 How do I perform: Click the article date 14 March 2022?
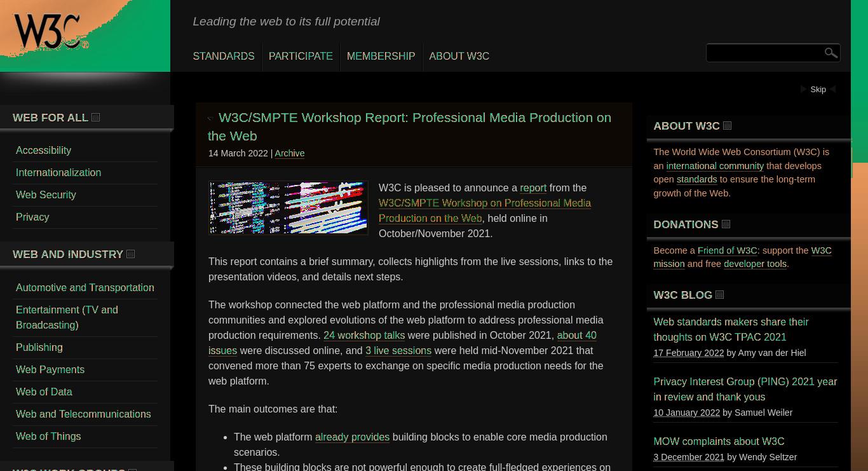point(238,153)
